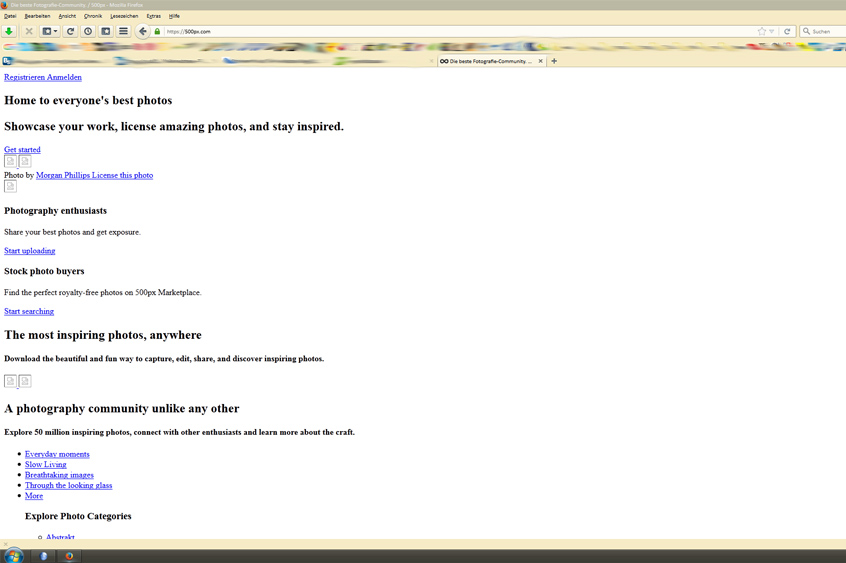
Task: Close the Die beste Fotografie-Community tab
Action: coord(540,61)
